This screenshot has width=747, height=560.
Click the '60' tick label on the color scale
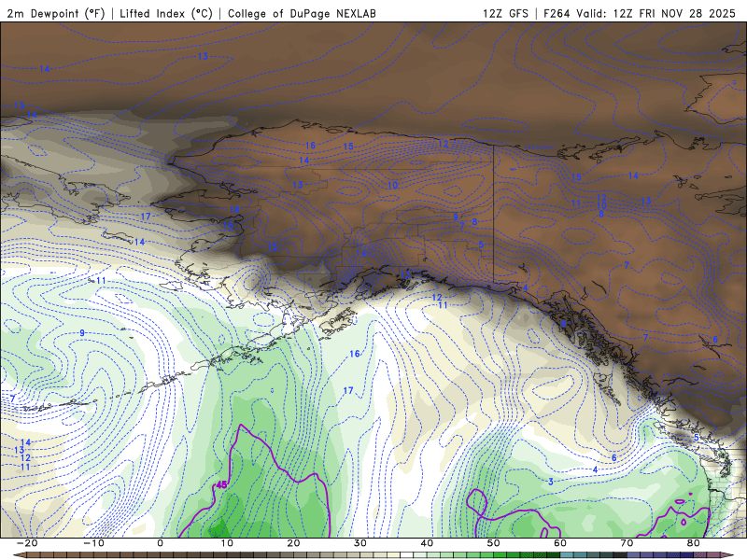coord(560,543)
